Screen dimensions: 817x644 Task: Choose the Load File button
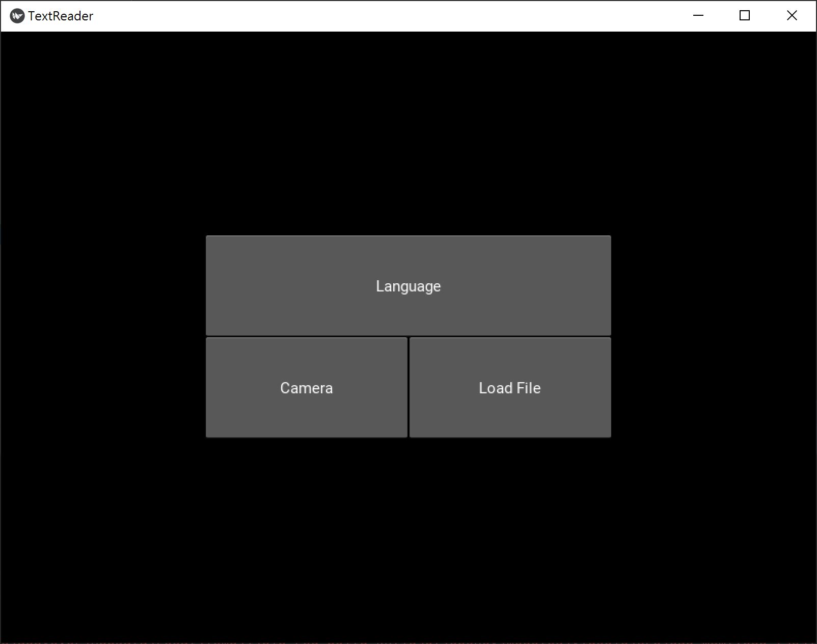point(510,388)
